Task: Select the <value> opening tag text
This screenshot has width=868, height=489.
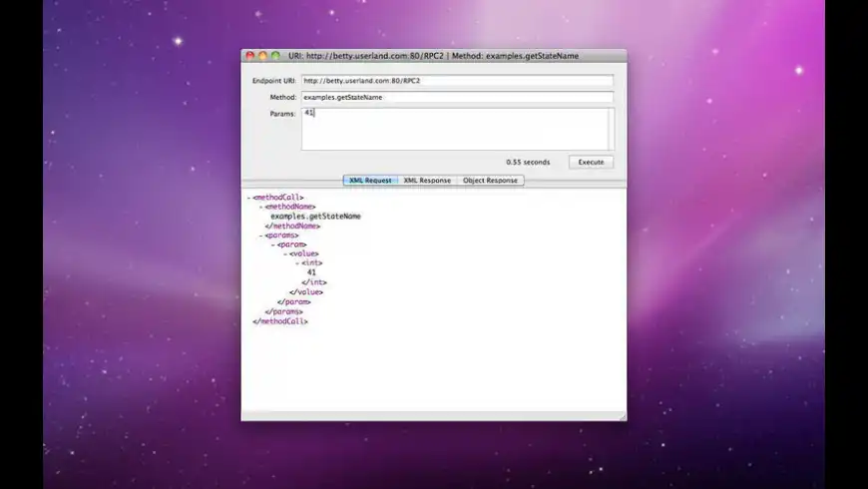Action: 304,253
